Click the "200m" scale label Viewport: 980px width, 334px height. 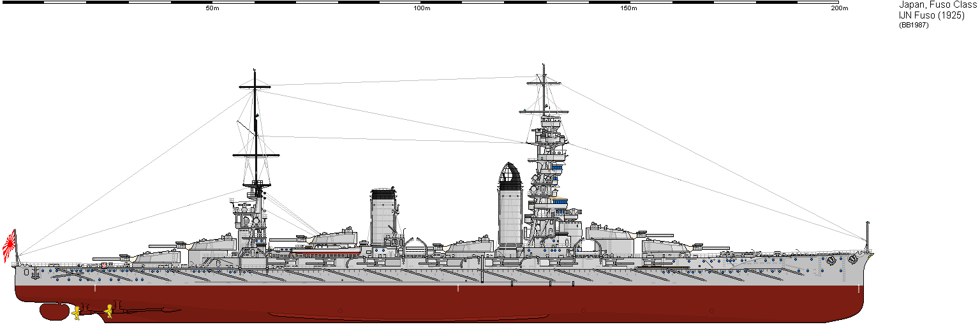tap(839, 8)
